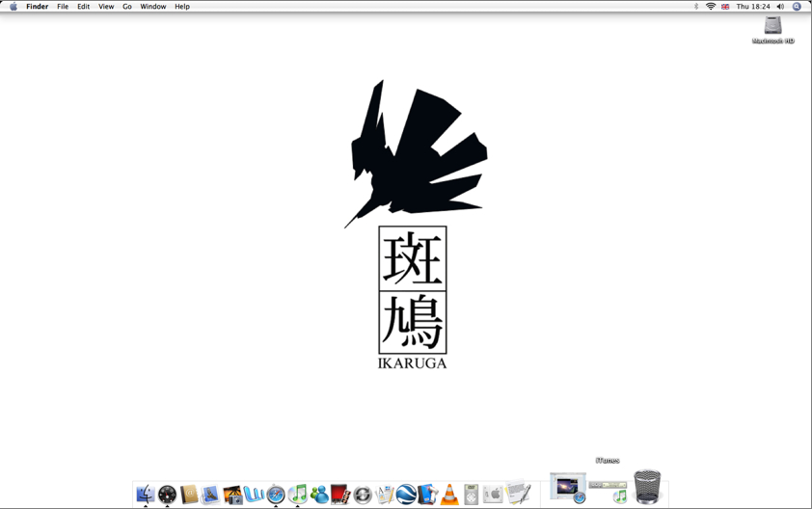The width and height of the screenshot is (812, 509).
Task: Open the iPod icon in the Dock
Action: pos(472,494)
